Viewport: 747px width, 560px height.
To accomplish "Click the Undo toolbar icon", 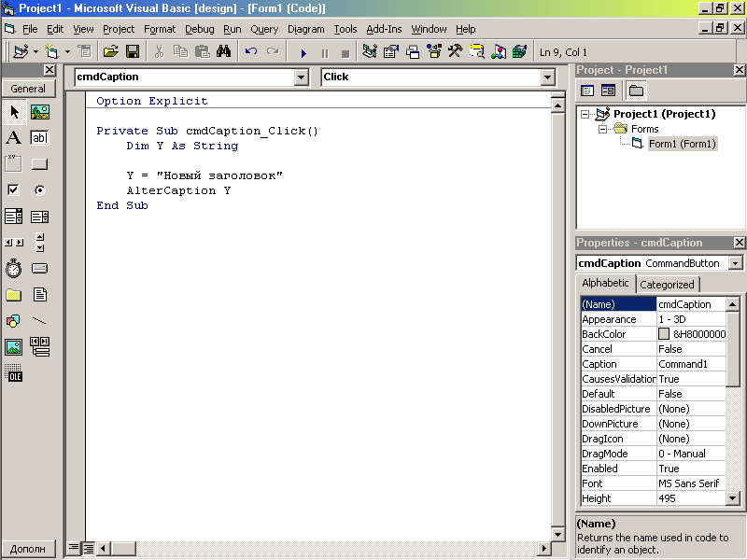I will pos(251,51).
